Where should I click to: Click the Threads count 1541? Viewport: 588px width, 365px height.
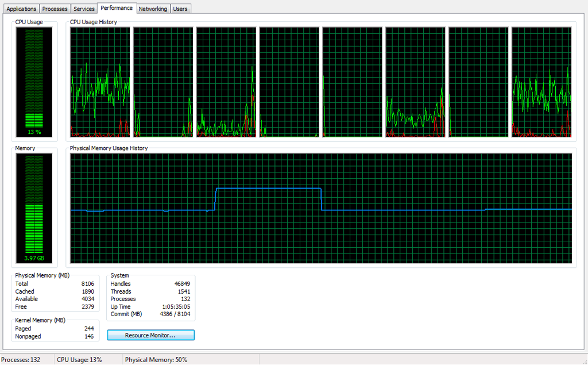coord(184,291)
